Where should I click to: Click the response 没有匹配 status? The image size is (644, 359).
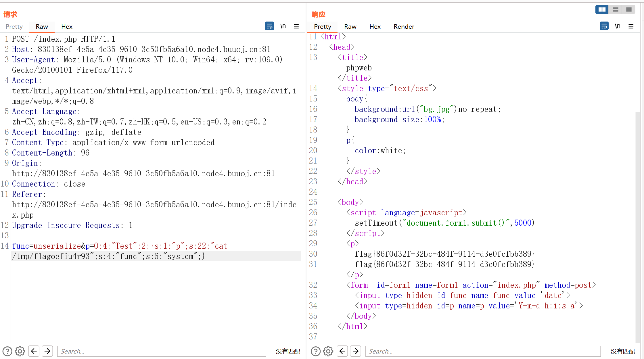pyautogui.click(x=622, y=351)
